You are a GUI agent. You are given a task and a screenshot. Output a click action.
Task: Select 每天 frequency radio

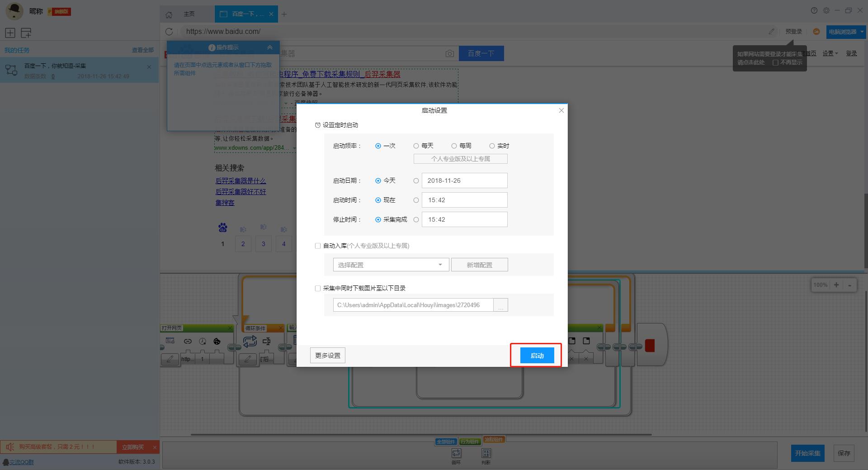pyautogui.click(x=416, y=146)
